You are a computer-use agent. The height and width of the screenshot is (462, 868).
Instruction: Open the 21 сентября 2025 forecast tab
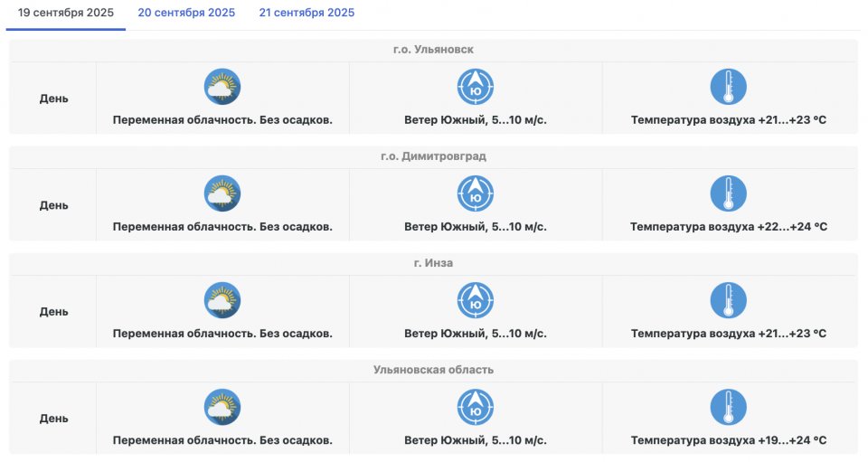click(307, 13)
